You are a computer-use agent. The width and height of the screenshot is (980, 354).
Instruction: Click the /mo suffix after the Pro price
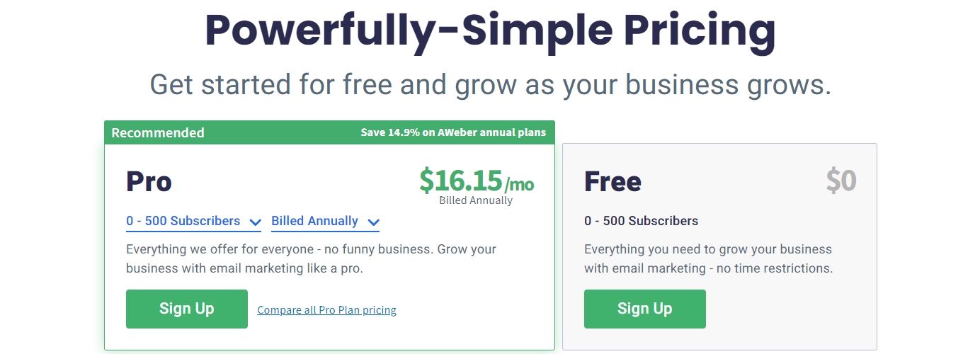[519, 185]
